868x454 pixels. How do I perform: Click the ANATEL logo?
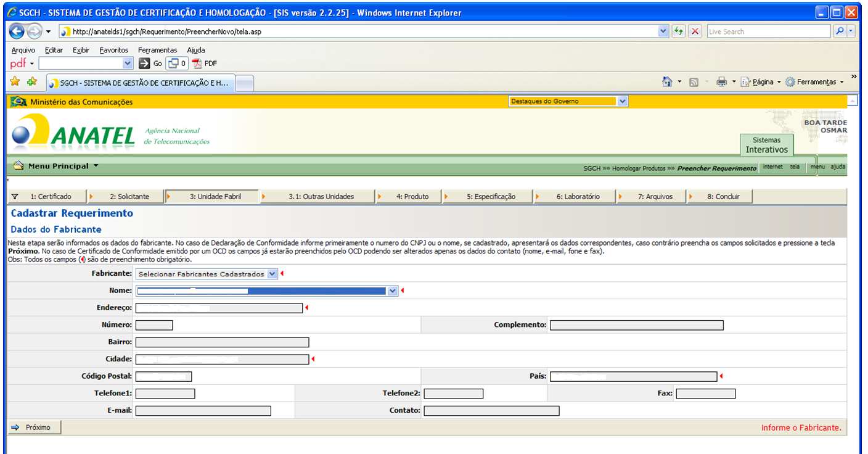[74, 131]
